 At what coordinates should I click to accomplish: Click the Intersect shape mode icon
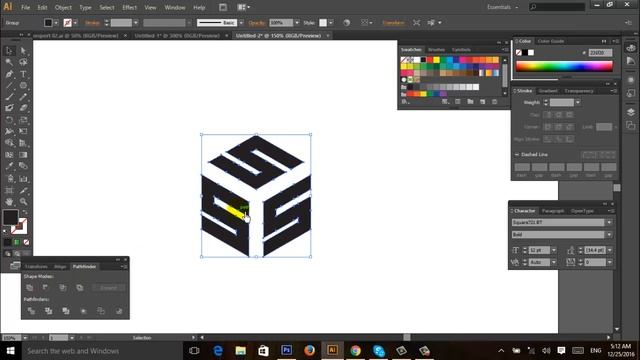pos(62,288)
